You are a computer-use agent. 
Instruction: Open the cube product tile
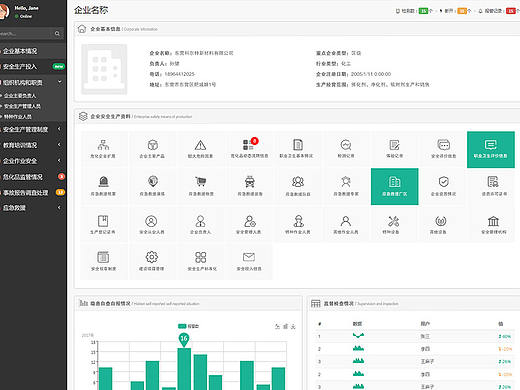pyautogui.click(x=152, y=149)
